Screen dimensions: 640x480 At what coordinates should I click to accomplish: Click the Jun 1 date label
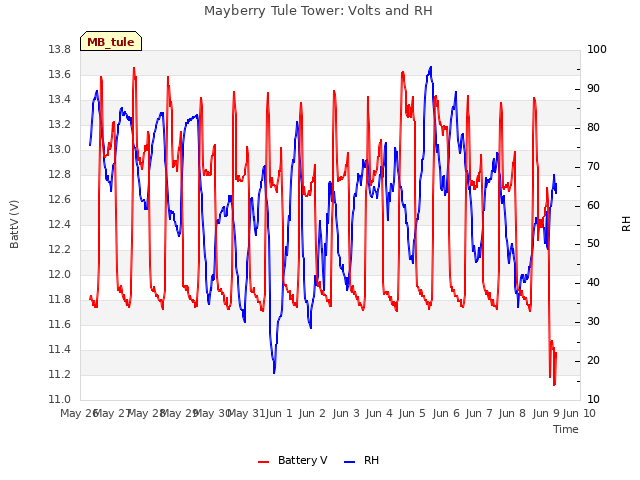coord(279,414)
